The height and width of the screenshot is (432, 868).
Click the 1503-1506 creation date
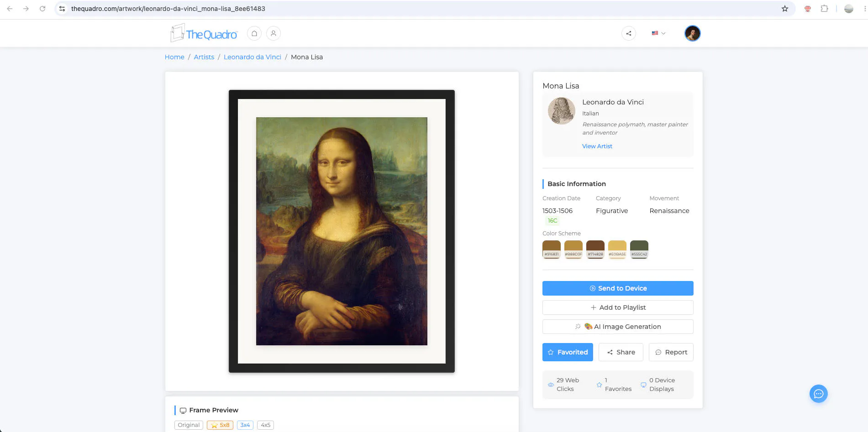click(x=558, y=211)
